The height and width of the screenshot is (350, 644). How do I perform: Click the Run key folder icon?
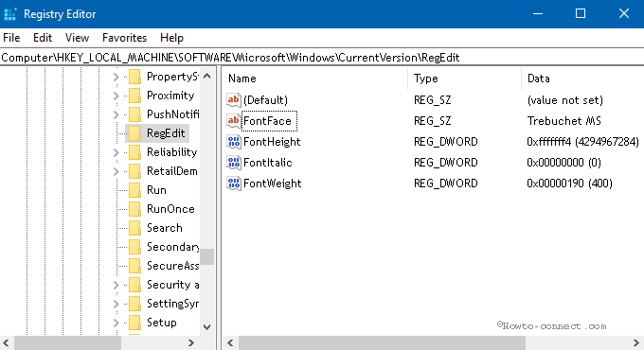(134, 190)
